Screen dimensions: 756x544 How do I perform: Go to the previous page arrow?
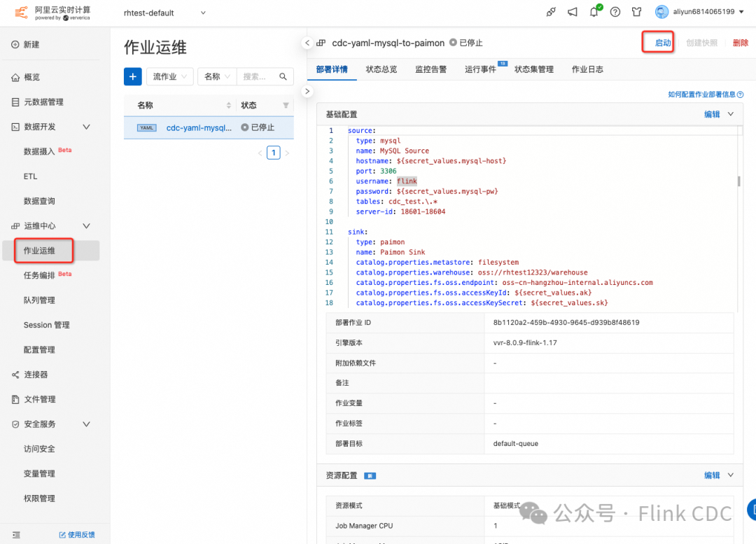click(x=260, y=153)
